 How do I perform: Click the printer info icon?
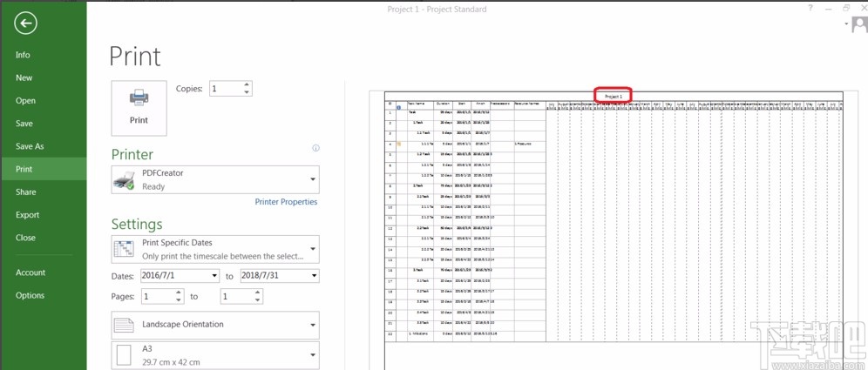tap(315, 148)
